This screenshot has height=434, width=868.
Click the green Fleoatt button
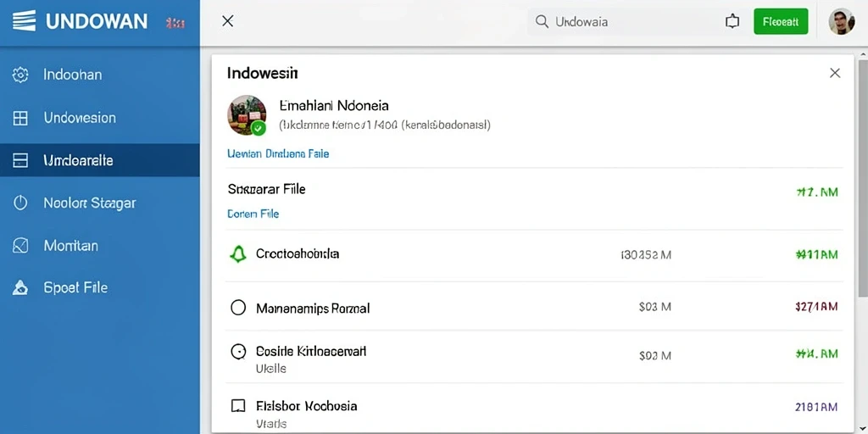[781, 21]
